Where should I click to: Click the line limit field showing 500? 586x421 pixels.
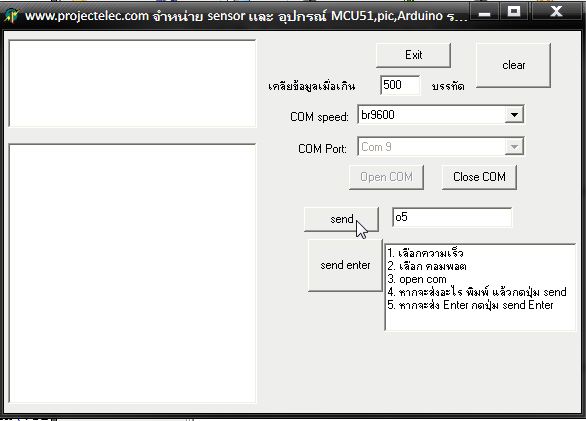(400, 85)
